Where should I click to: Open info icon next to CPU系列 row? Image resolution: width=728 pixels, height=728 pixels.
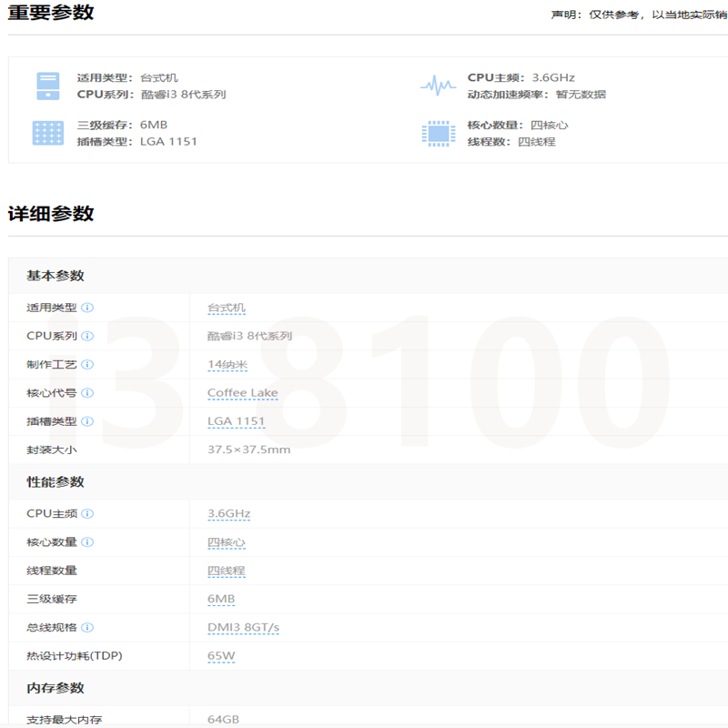coord(87,336)
